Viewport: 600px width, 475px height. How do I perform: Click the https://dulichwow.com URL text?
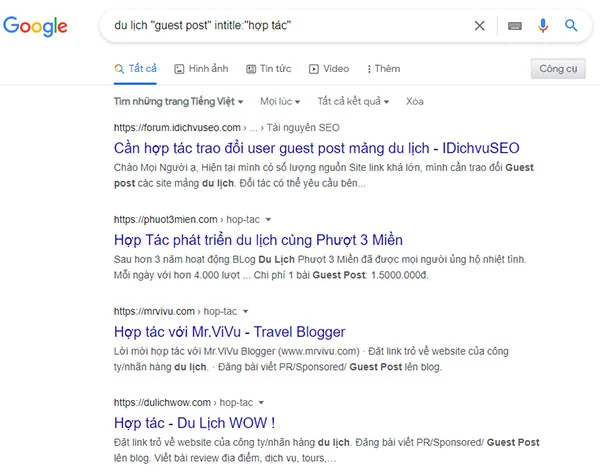click(x=162, y=403)
